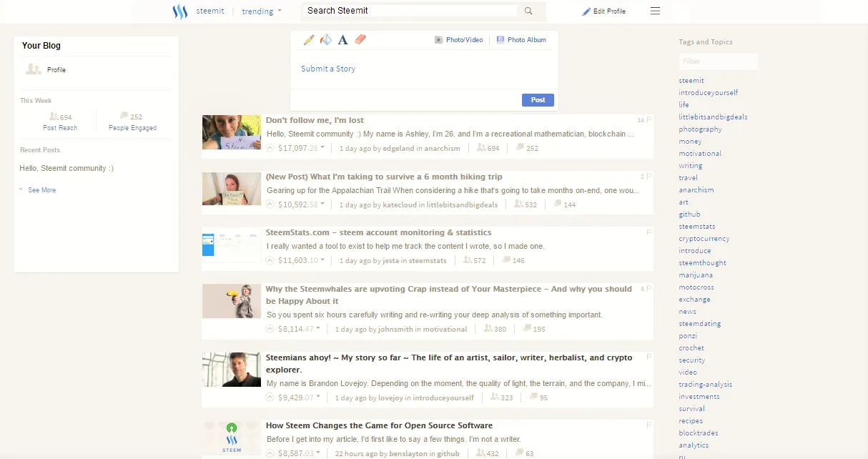Expand payout dropdown next to $8,587.03
This screenshot has width=868, height=459.
[318, 453]
